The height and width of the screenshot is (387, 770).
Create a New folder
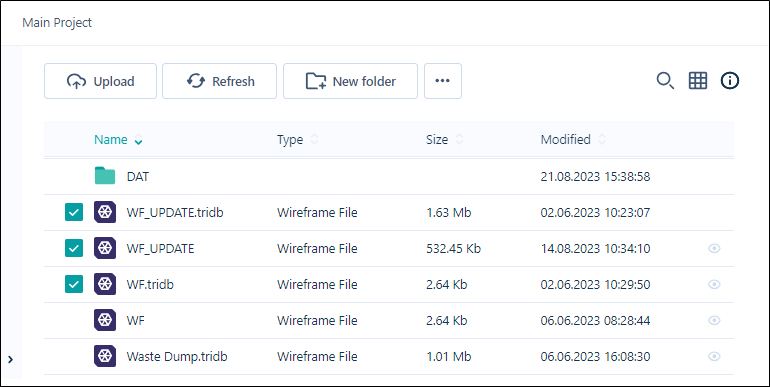coord(351,81)
